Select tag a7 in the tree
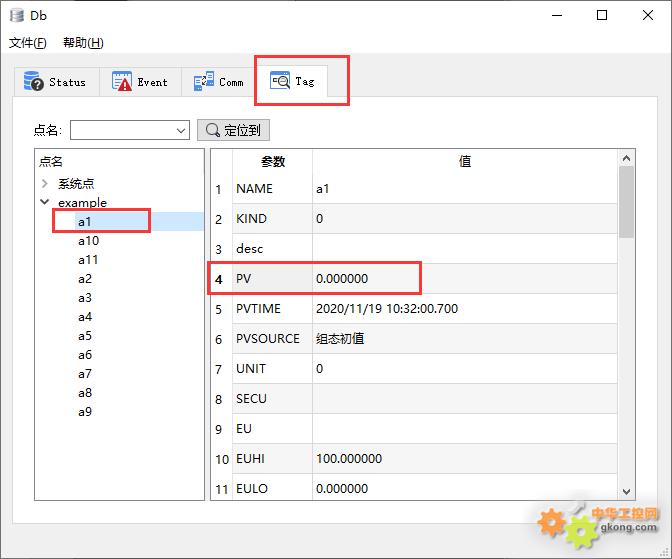This screenshot has height=559, width=672. coord(85,374)
